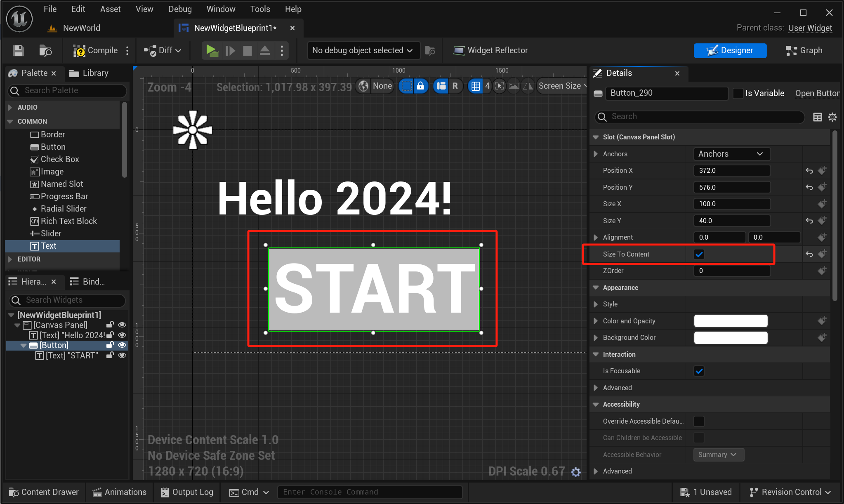Toggle Is Focusable checkbox
Viewport: 844px width, 504px height.
(x=698, y=371)
